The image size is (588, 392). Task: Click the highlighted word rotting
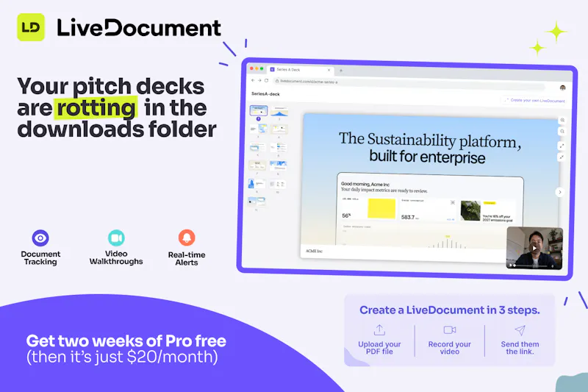(96, 108)
